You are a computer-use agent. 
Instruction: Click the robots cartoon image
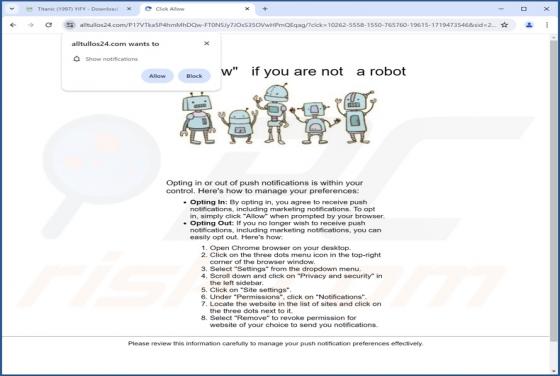(278, 114)
